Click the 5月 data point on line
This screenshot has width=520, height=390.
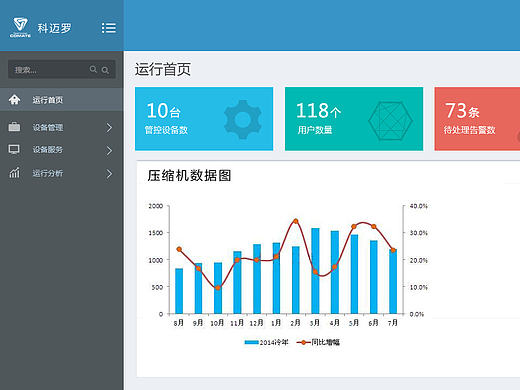click(354, 227)
